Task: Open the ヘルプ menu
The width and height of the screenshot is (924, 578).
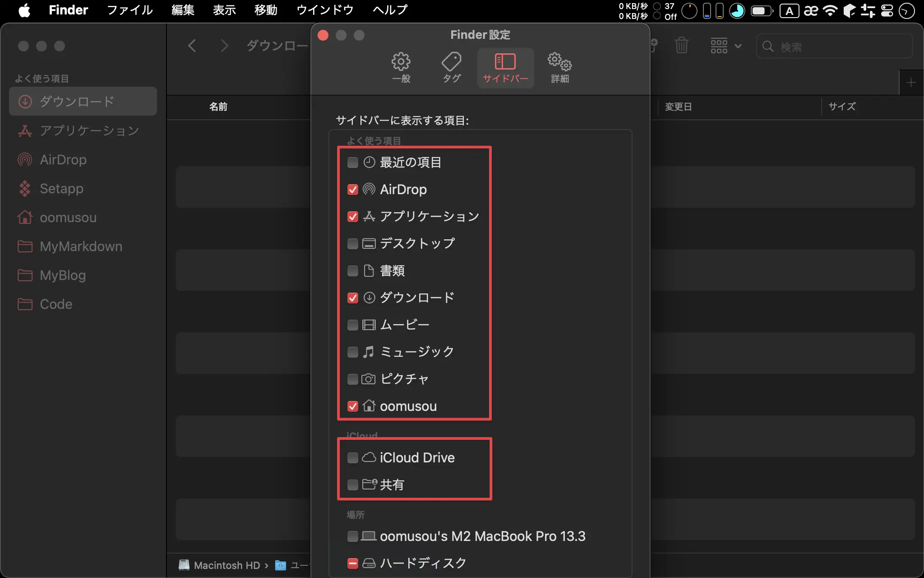Action: tap(390, 10)
